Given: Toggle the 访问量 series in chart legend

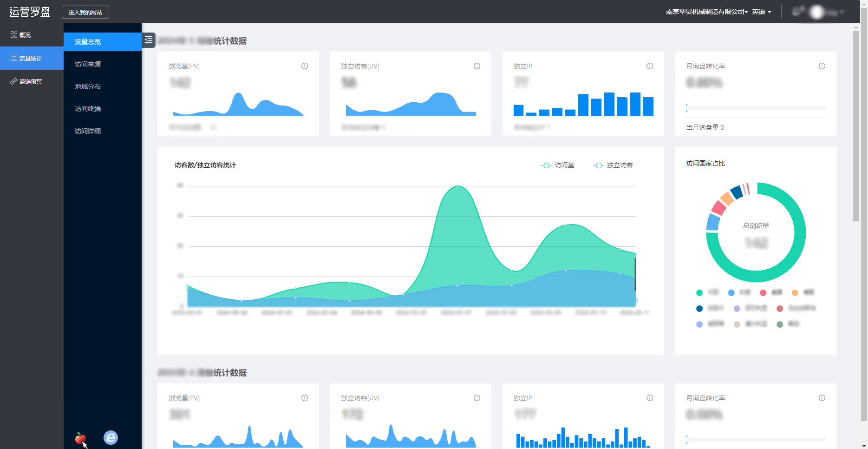Looking at the screenshot, I should click(x=557, y=165).
